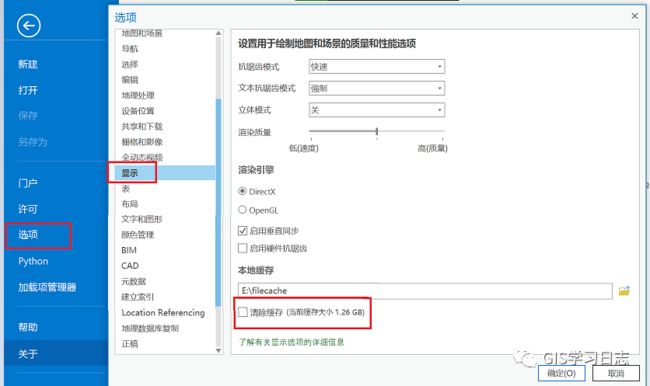Select 设备位置 in the options list

tap(138, 111)
